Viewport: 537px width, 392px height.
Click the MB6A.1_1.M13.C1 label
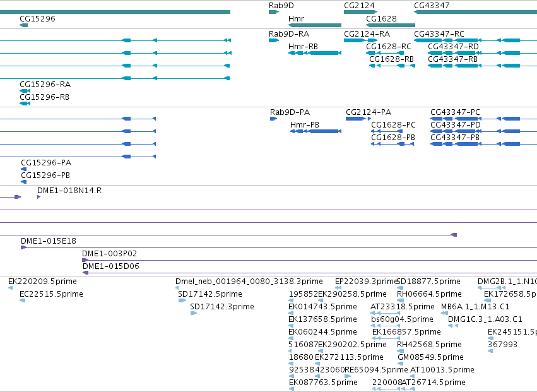475,307
